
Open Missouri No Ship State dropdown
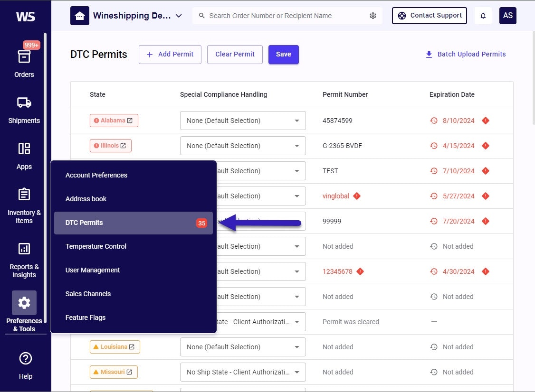click(243, 372)
